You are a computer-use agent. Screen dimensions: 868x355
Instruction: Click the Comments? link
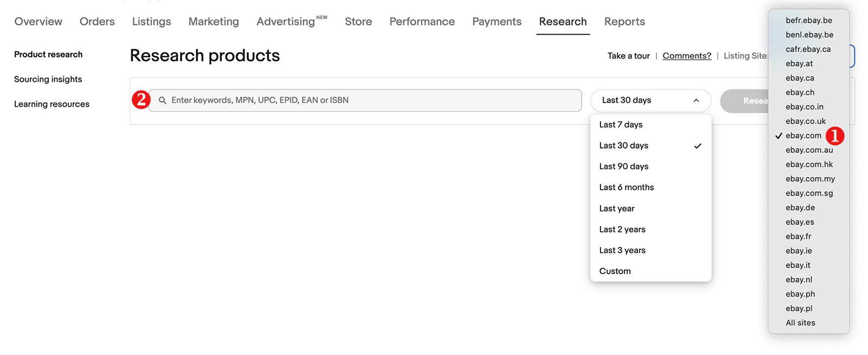[687, 56]
